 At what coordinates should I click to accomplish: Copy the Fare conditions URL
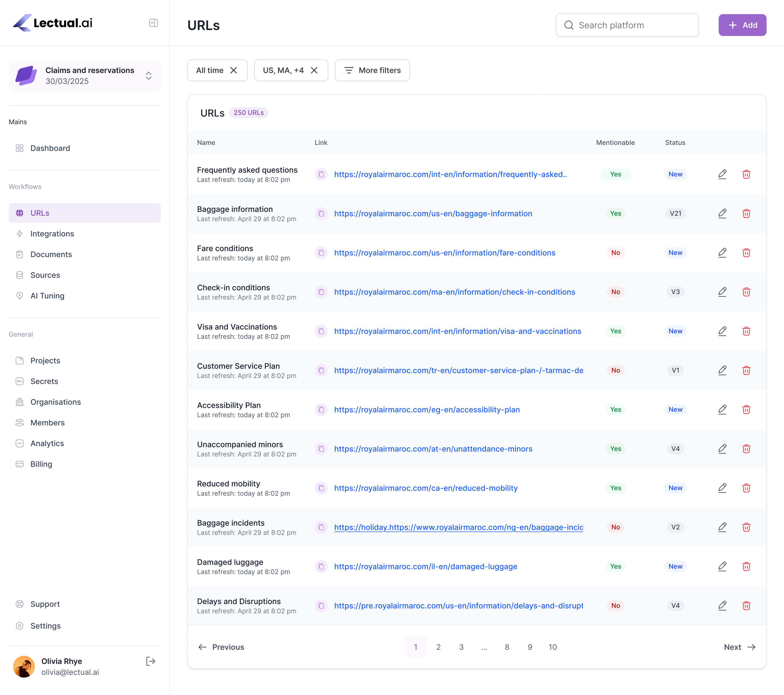pos(321,252)
